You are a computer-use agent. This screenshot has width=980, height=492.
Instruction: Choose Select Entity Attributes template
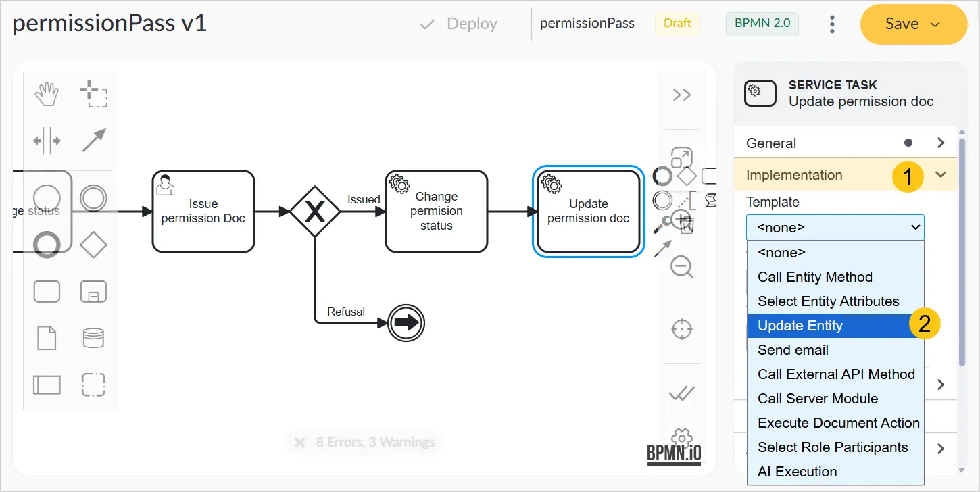(835, 301)
